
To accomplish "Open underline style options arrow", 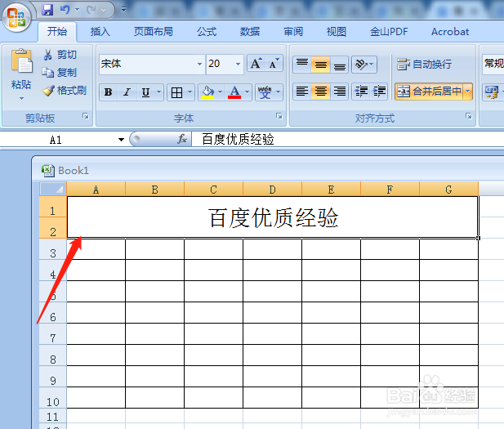I will (158, 92).
